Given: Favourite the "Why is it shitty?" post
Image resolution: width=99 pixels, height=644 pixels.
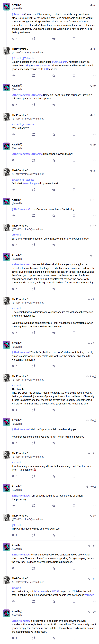Looking at the screenshot, I should (54, 134).
